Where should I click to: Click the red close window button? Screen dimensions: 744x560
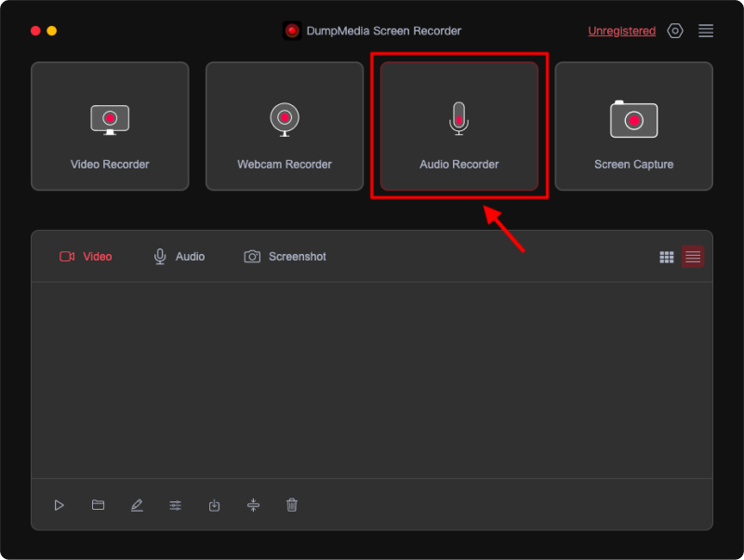[x=35, y=31]
